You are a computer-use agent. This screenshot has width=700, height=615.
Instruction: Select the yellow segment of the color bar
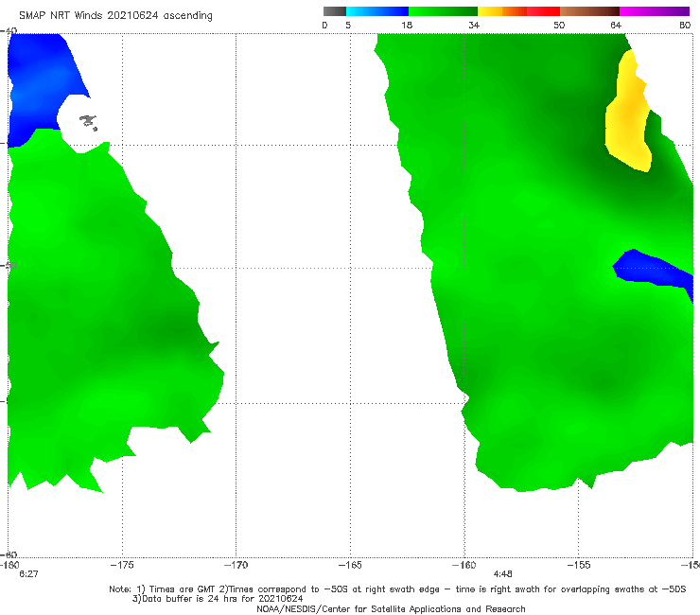click(x=490, y=11)
